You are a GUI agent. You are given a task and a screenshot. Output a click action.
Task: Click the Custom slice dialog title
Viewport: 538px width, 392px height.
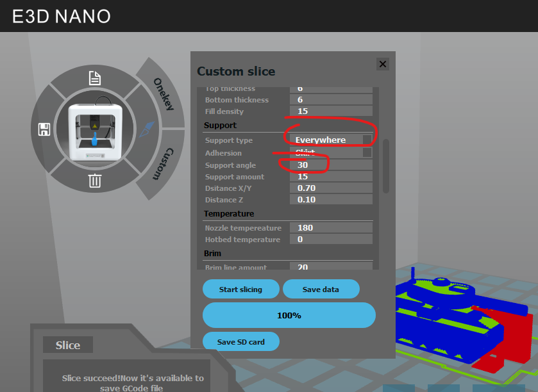point(236,71)
